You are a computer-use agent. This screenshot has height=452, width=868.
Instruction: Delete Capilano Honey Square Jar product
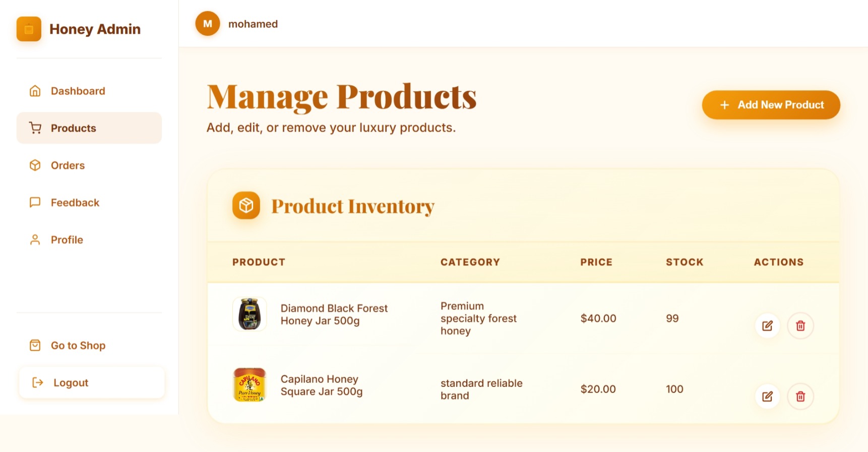[800, 397]
